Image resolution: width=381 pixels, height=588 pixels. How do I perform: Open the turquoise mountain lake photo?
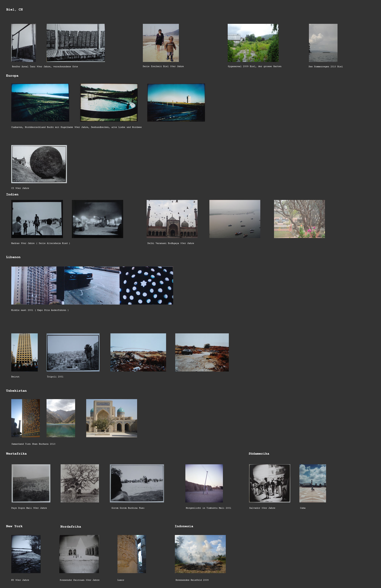tap(61, 418)
